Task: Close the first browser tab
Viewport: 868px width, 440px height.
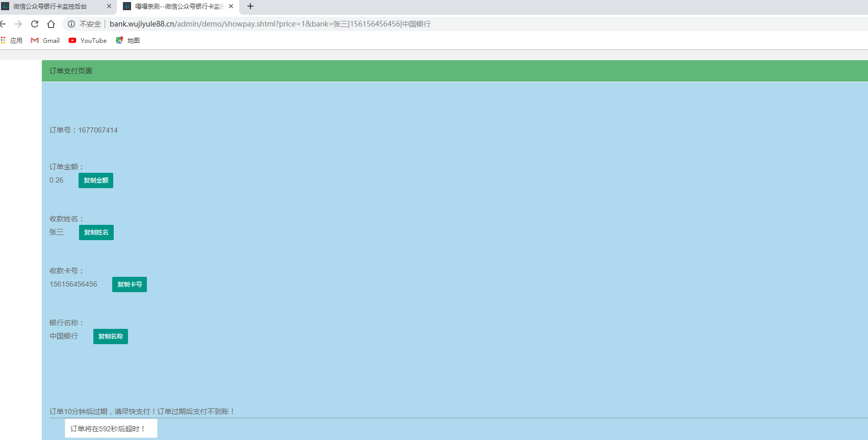Action: tap(109, 7)
